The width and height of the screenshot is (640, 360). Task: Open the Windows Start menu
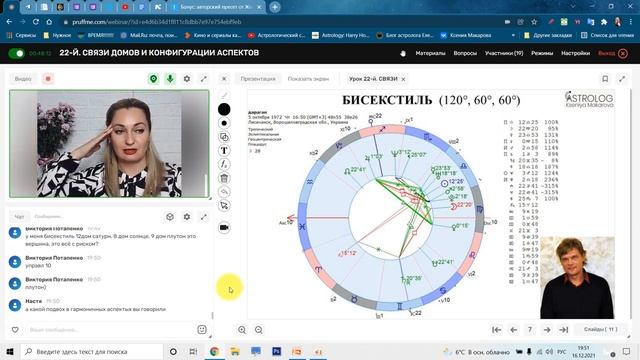point(10,351)
